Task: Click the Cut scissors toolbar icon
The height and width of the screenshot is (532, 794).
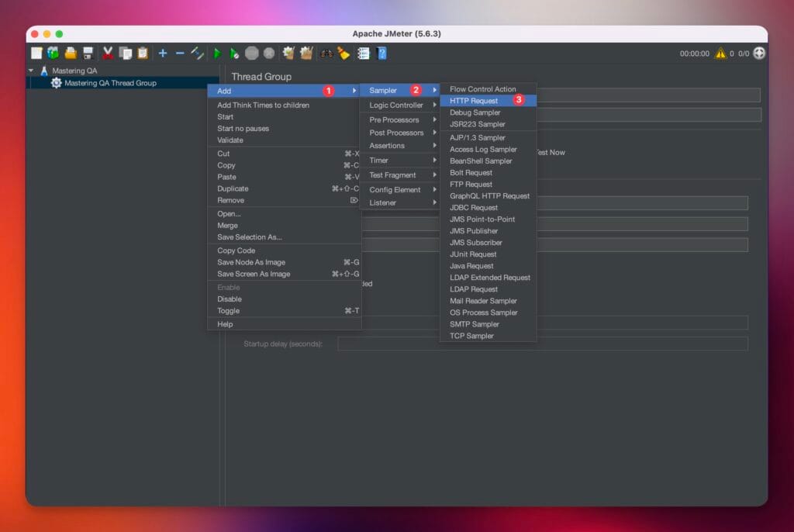Action: [107, 54]
